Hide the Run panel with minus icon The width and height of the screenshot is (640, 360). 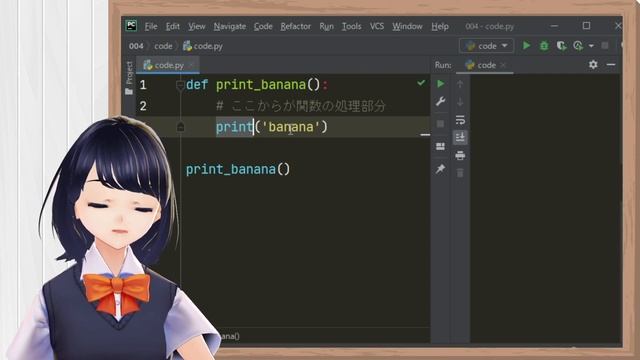(x=611, y=64)
